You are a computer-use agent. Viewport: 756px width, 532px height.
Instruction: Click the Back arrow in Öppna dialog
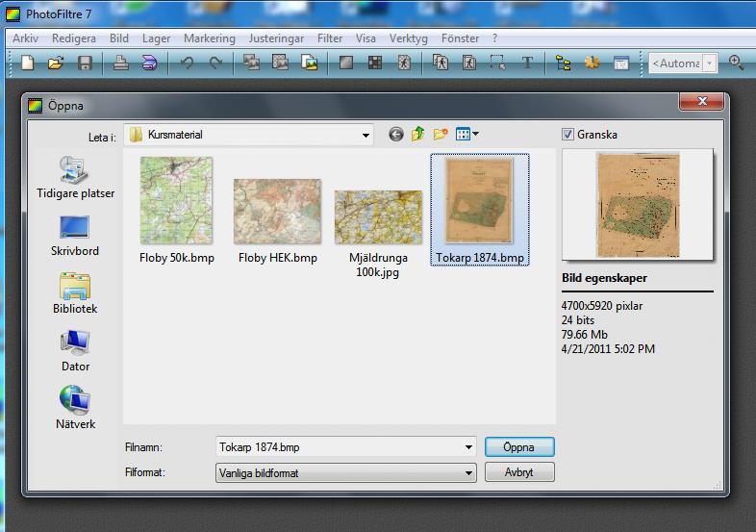396,134
